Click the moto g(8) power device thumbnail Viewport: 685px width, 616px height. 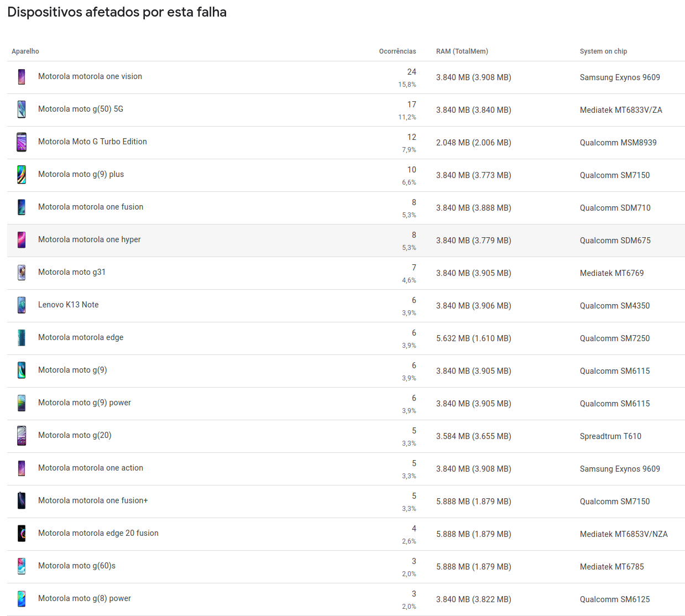(x=21, y=598)
